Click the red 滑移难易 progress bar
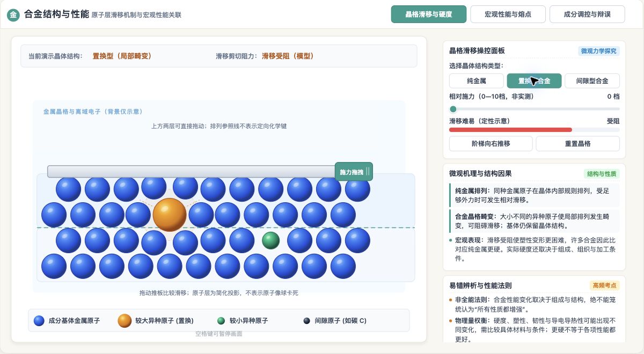 pos(510,130)
